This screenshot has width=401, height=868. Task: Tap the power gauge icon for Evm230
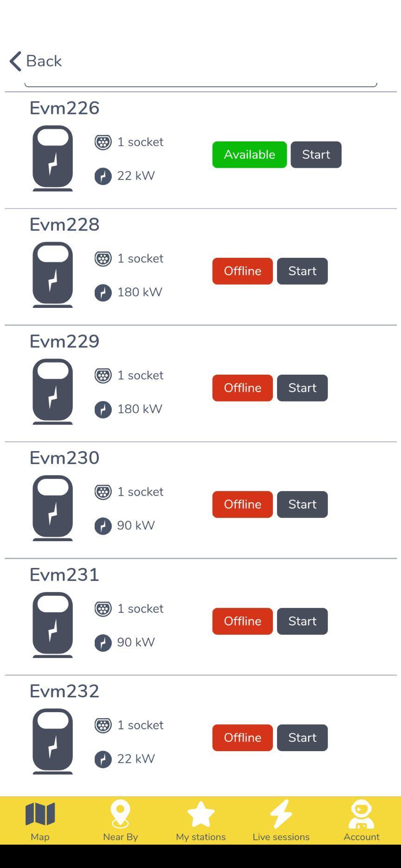[103, 526]
